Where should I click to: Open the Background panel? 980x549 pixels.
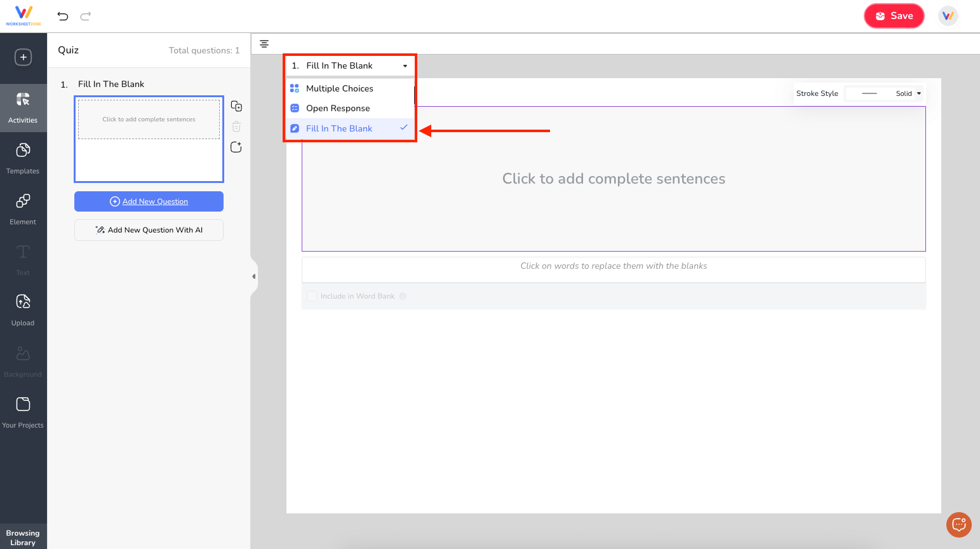[23, 361]
